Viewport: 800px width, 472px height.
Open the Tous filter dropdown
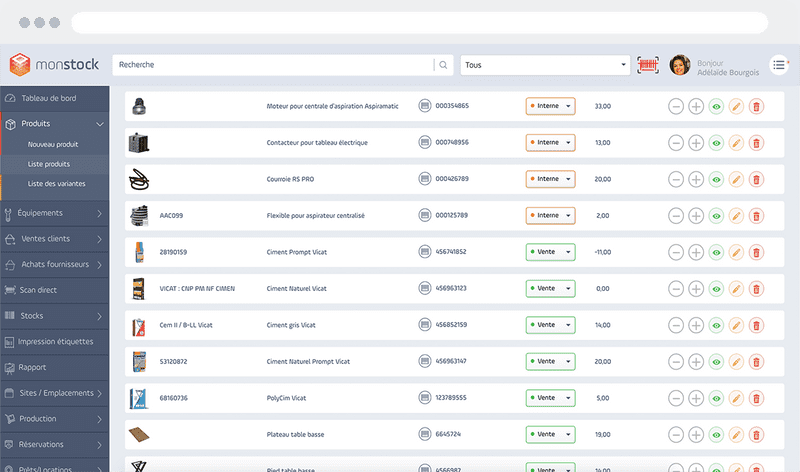point(545,65)
